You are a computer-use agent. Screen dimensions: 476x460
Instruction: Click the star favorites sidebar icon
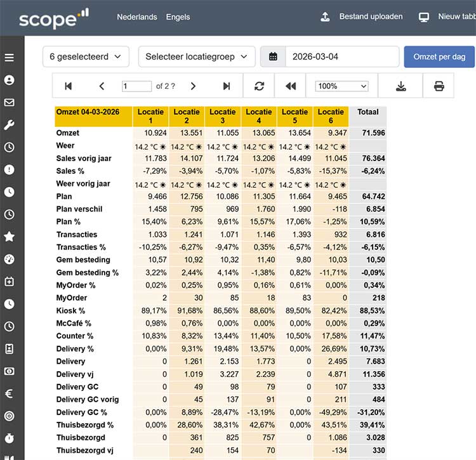tap(9, 237)
